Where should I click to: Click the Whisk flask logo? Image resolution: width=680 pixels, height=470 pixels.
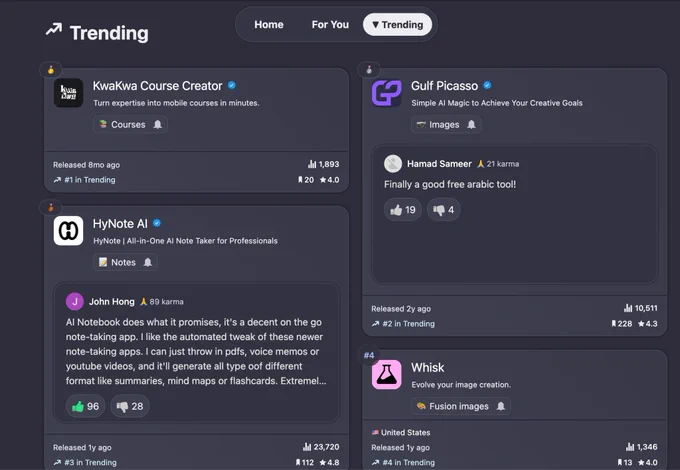pos(387,375)
